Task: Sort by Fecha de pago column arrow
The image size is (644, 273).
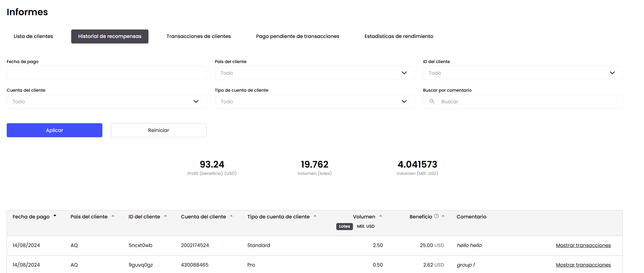Action: [x=55, y=216]
